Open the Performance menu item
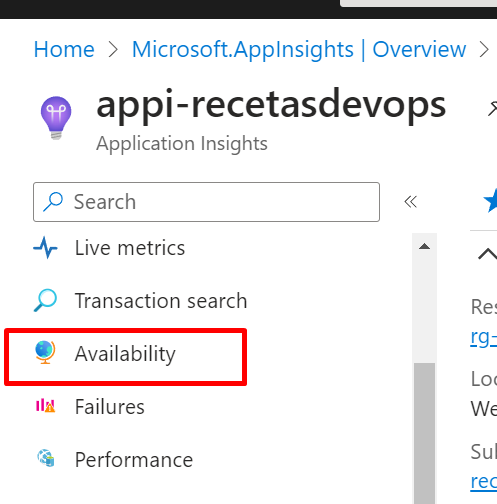 (134, 460)
